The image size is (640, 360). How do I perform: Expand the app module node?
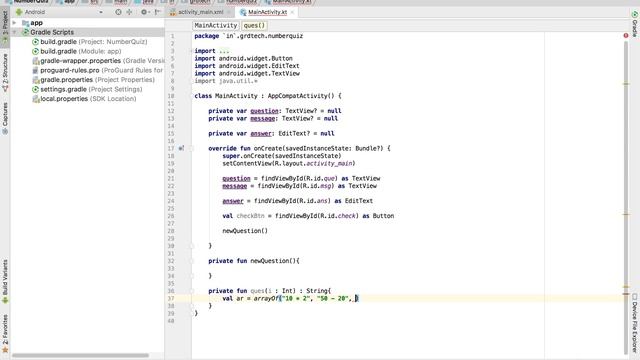15,23
